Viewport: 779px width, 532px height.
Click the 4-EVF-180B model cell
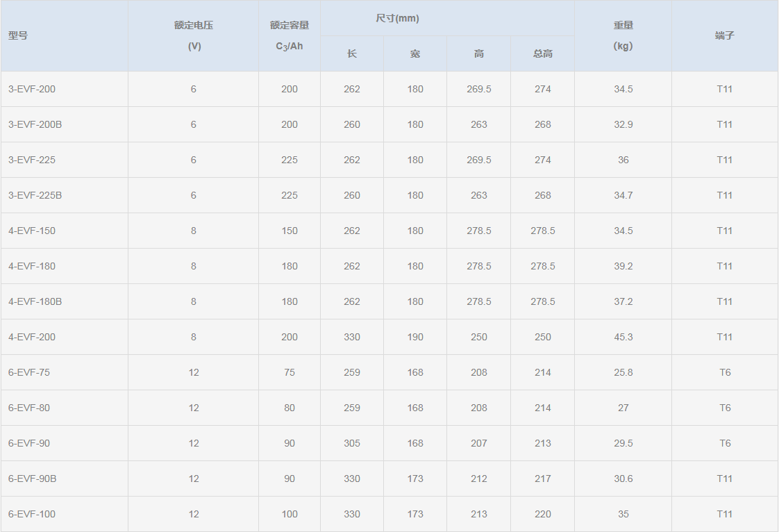pyautogui.click(x=35, y=301)
